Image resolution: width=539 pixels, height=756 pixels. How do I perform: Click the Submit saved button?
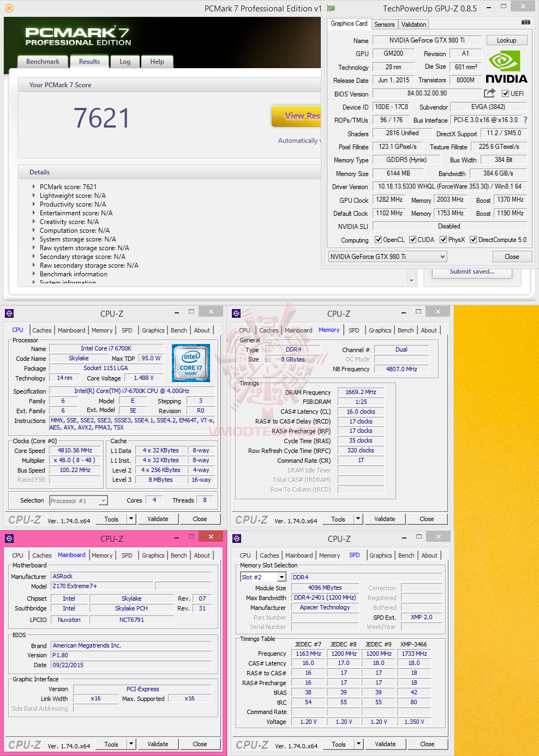[x=472, y=272]
